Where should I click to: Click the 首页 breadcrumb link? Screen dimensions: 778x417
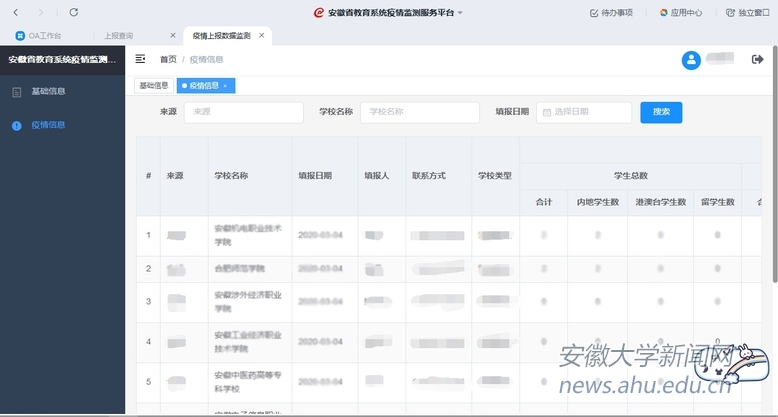click(168, 59)
